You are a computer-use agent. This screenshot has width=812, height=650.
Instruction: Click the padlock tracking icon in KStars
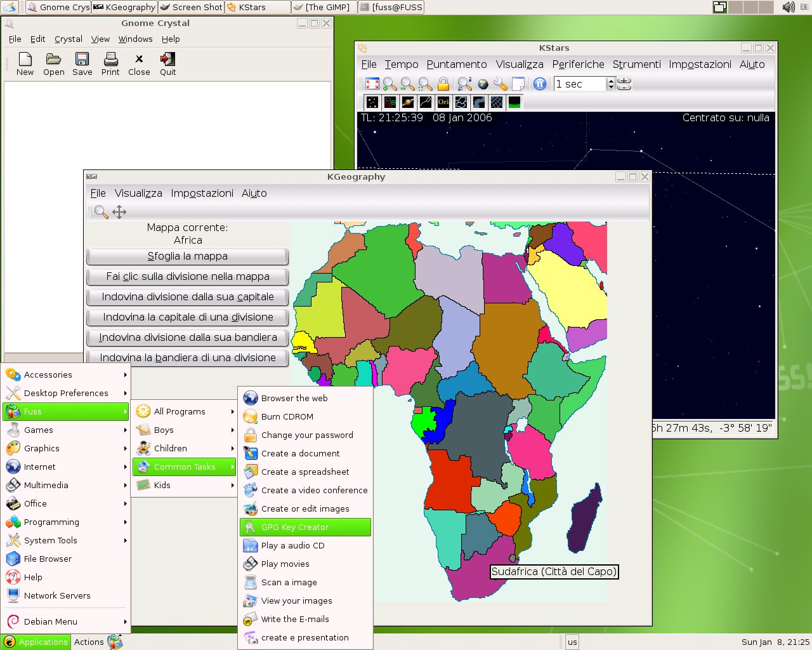click(443, 84)
